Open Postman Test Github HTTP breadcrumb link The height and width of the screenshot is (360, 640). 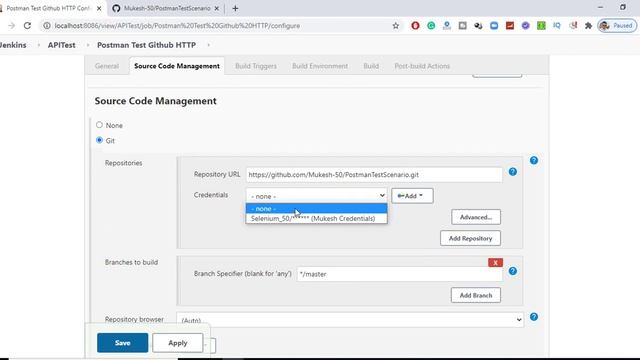coord(146,45)
